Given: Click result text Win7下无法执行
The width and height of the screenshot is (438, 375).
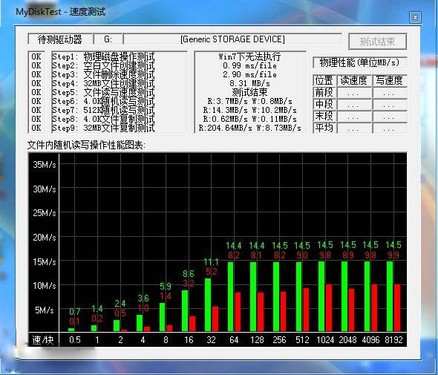Looking at the screenshot, I should (250, 57).
